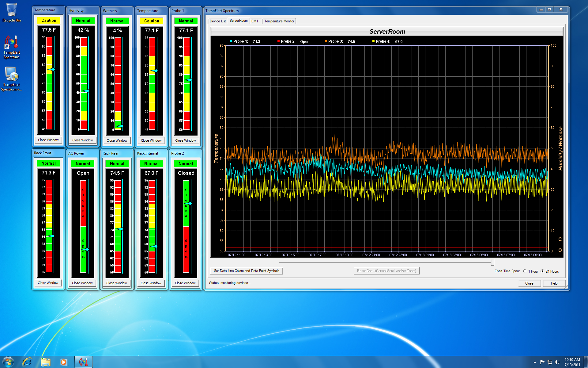Click the ServerRoom chart title
Viewport: 588px width, 368px height.
[387, 32]
